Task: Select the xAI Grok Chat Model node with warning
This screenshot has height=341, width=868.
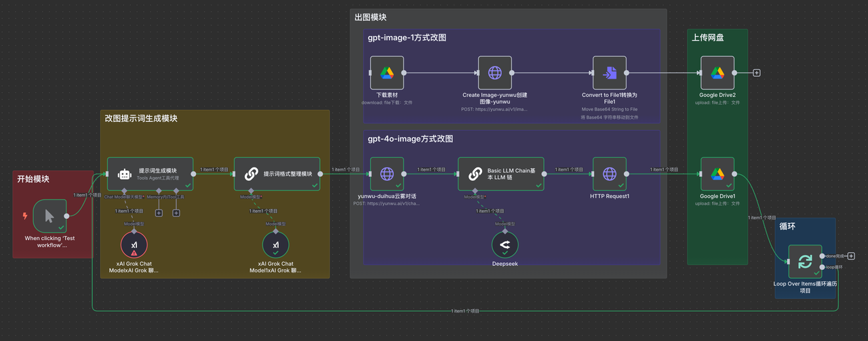Action: click(x=134, y=244)
